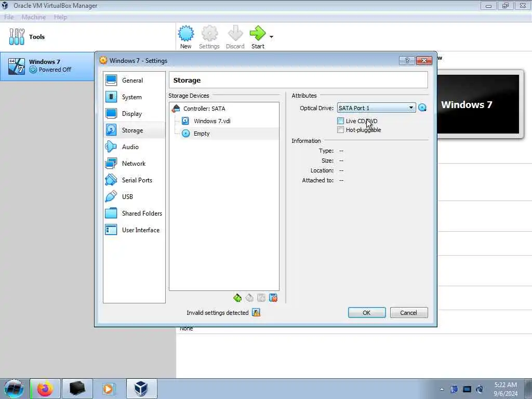Open the Serial Ports settings category
This screenshot has height=399, width=532.
pos(134,180)
